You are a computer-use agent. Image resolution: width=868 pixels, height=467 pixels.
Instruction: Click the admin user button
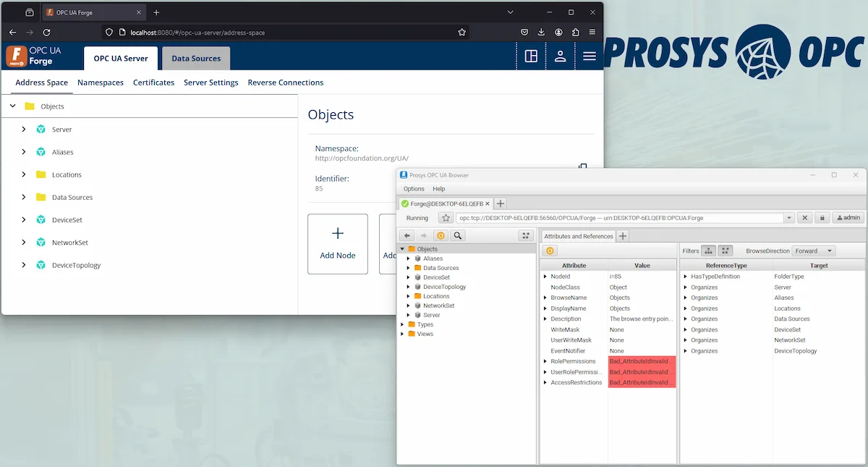pos(848,218)
